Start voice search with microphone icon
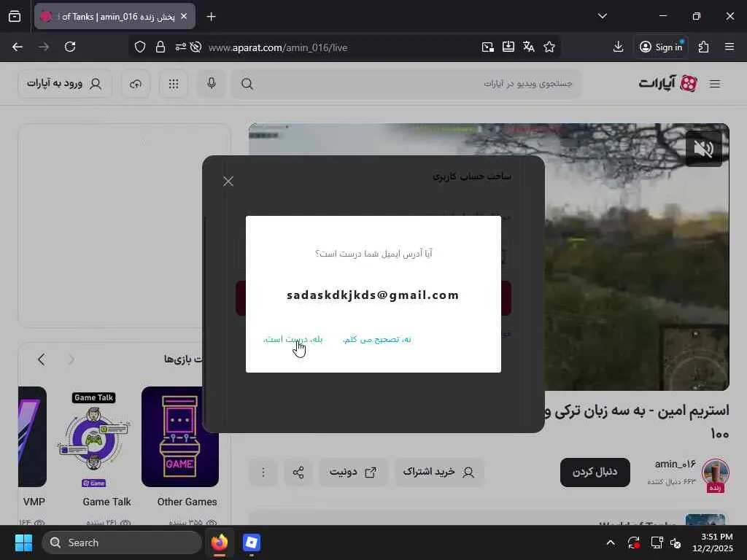The height and width of the screenshot is (560, 747). pyautogui.click(x=212, y=84)
